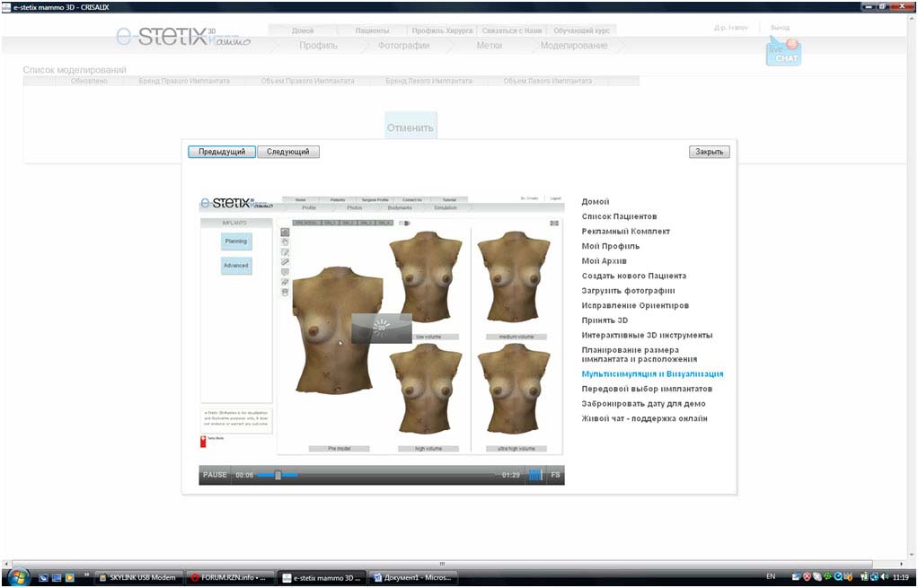Click the low volume model thumbnail in the video
The width and height of the screenshot is (918, 588).
(x=427, y=276)
